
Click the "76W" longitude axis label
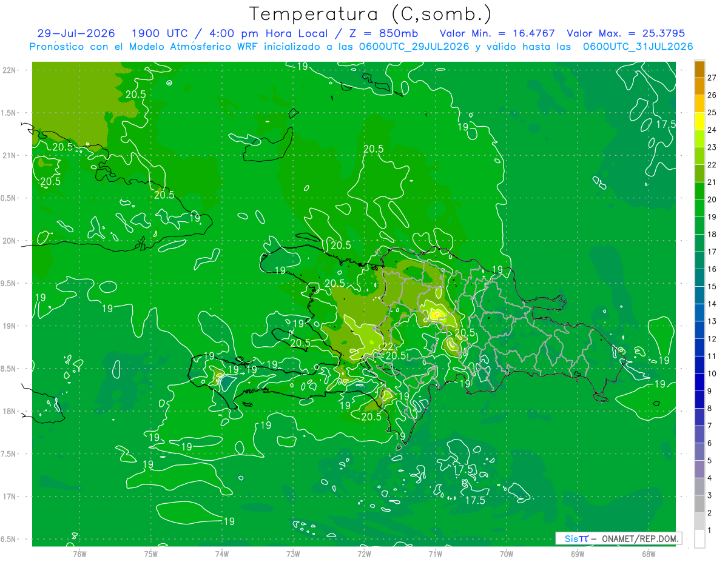click(x=79, y=554)
